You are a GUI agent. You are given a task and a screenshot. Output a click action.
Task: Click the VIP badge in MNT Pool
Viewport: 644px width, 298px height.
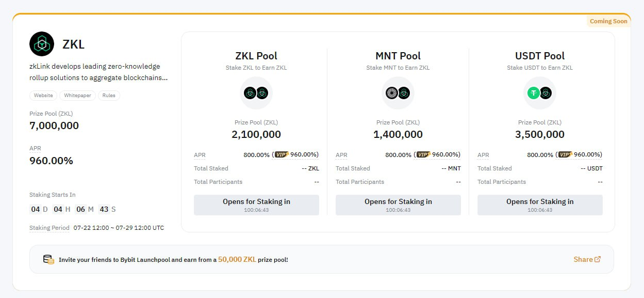(423, 154)
